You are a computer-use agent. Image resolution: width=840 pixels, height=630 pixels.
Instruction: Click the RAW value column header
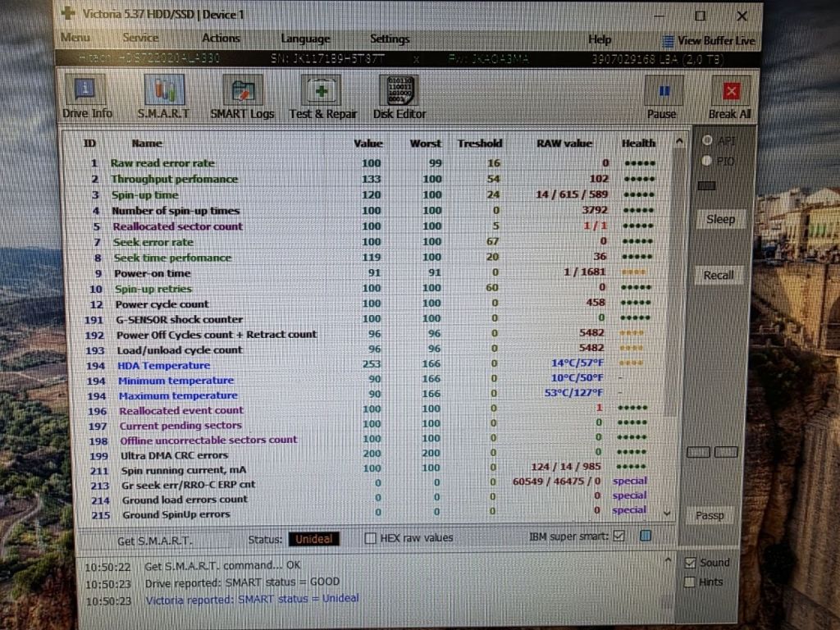click(x=564, y=143)
